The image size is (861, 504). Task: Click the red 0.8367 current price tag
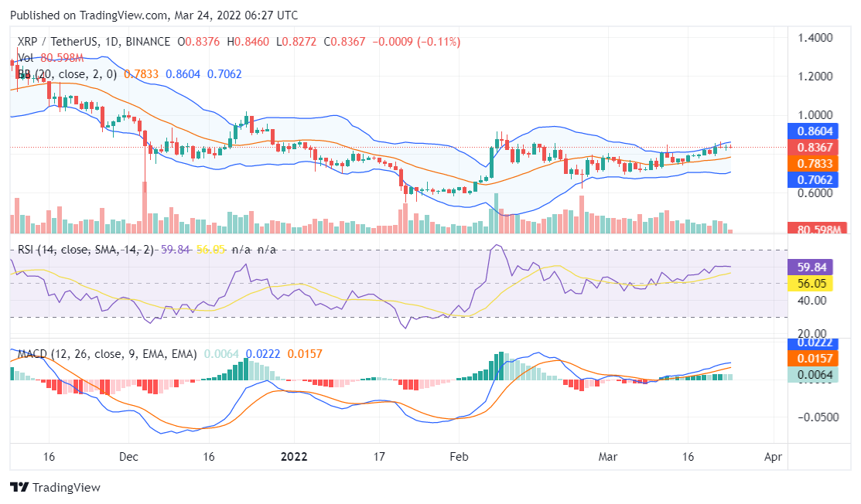[809, 148]
